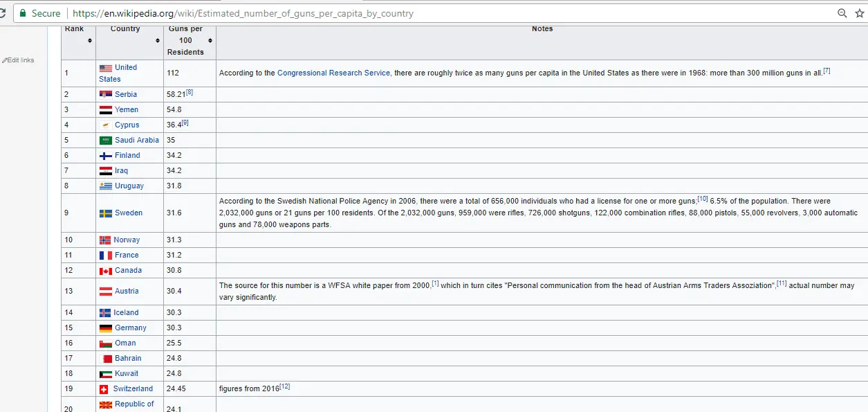Sort table by Rank column arrows
The width and height of the screenshot is (868, 412).
[x=89, y=41]
